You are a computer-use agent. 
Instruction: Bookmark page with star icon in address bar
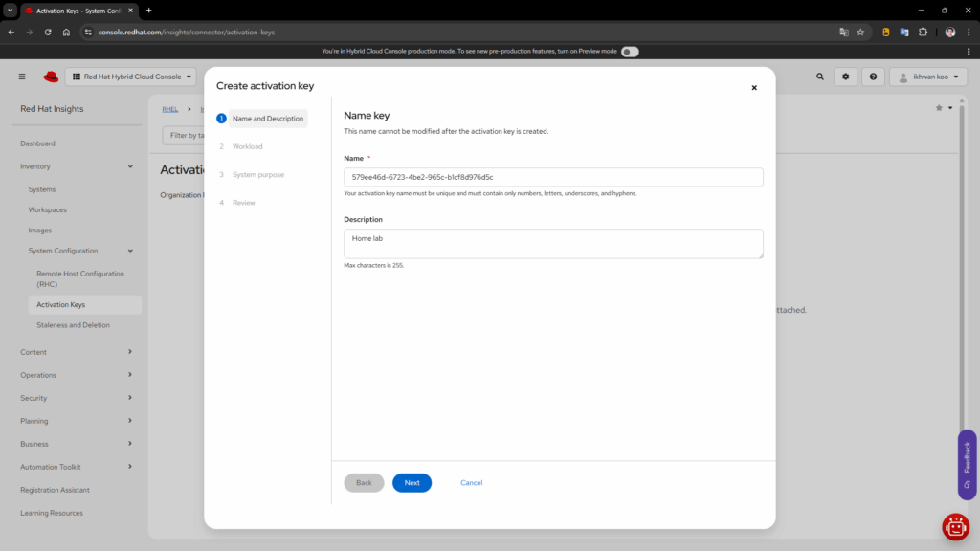click(860, 32)
